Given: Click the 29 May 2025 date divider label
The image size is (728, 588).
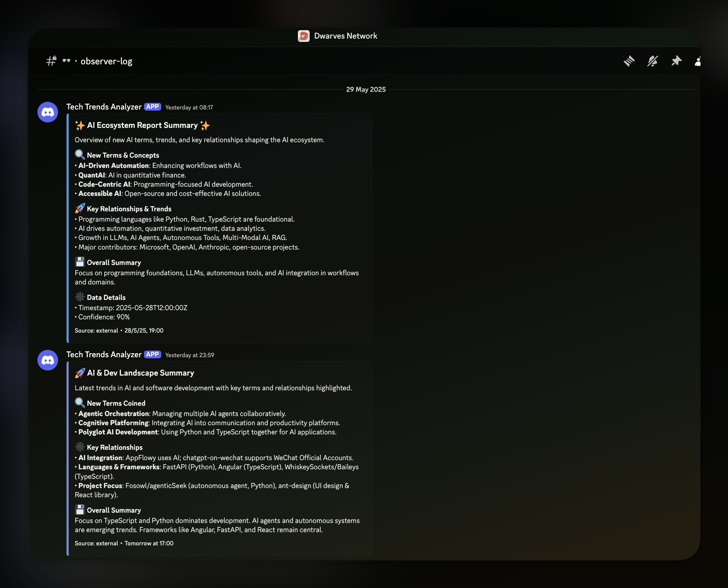Looking at the screenshot, I should (366, 89).
